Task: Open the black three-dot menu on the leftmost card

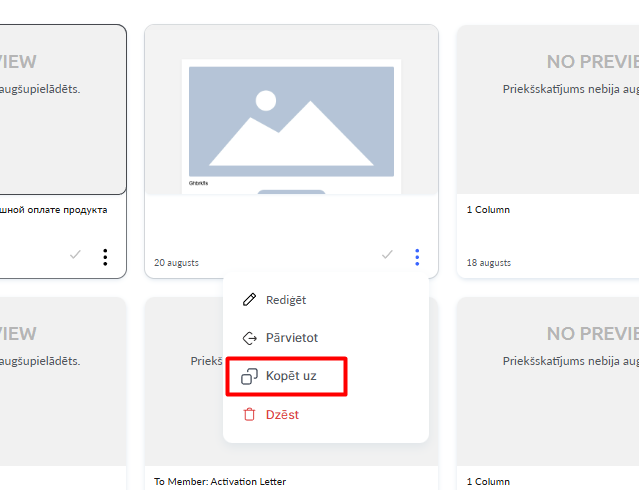Action: pos(105,257)
